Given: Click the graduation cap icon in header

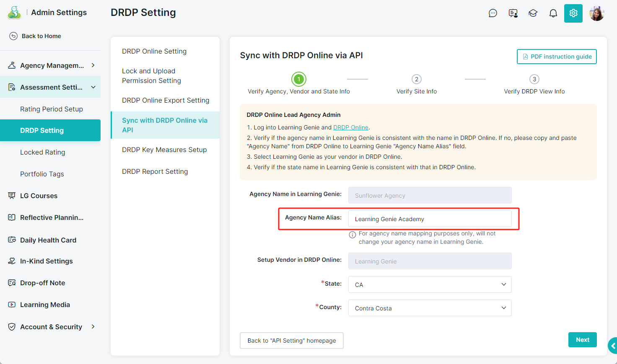Looking at the screenshot, I should click(x=533, y=13).
